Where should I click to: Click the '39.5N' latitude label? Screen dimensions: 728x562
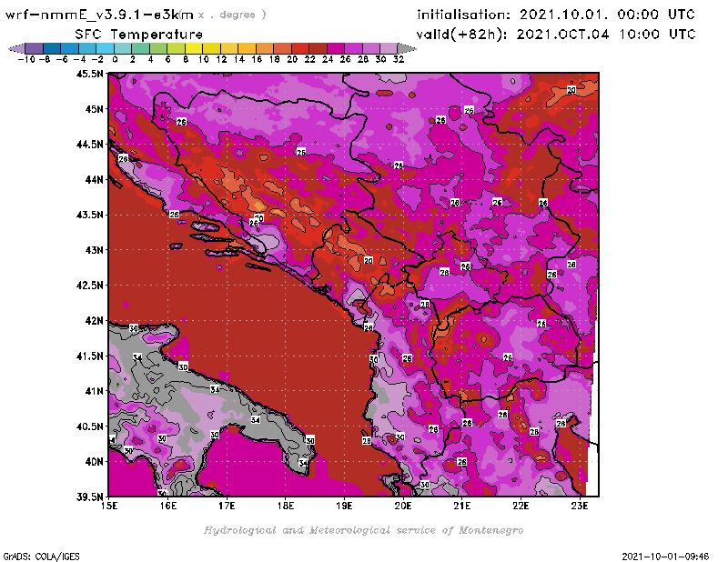[x=89, y=497]
